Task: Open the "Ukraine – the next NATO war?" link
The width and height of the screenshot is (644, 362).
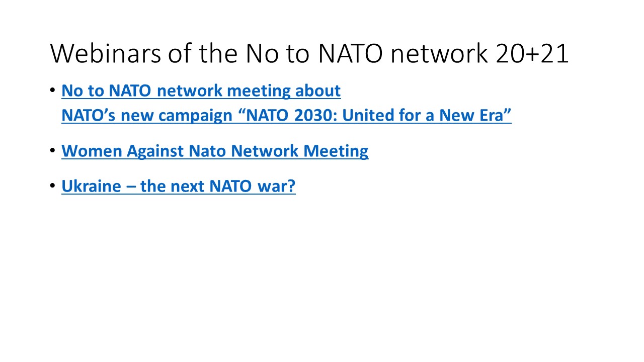Action: (x=178, y=186)
